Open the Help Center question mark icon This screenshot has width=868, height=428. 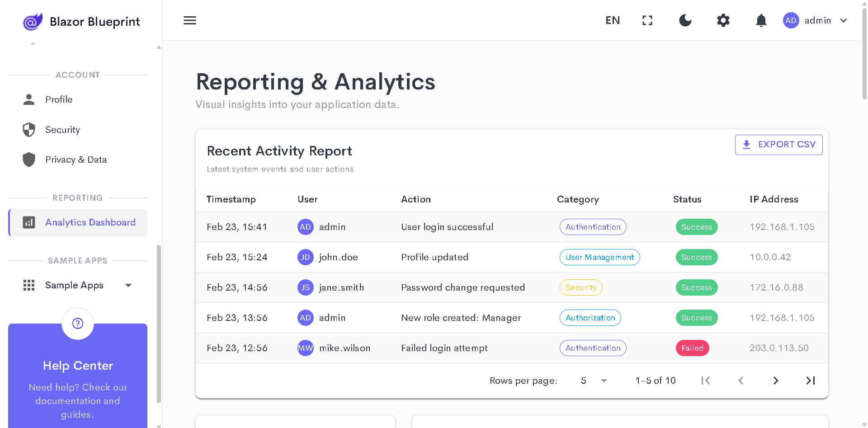tap(77, 324)
